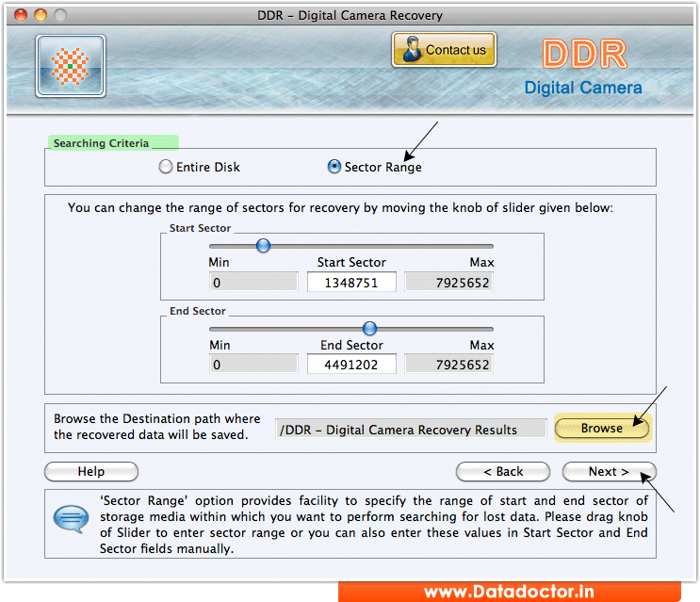Click the Start Sector Min field
The height and width of the screenshot is (602, 700).
point(253,283)
